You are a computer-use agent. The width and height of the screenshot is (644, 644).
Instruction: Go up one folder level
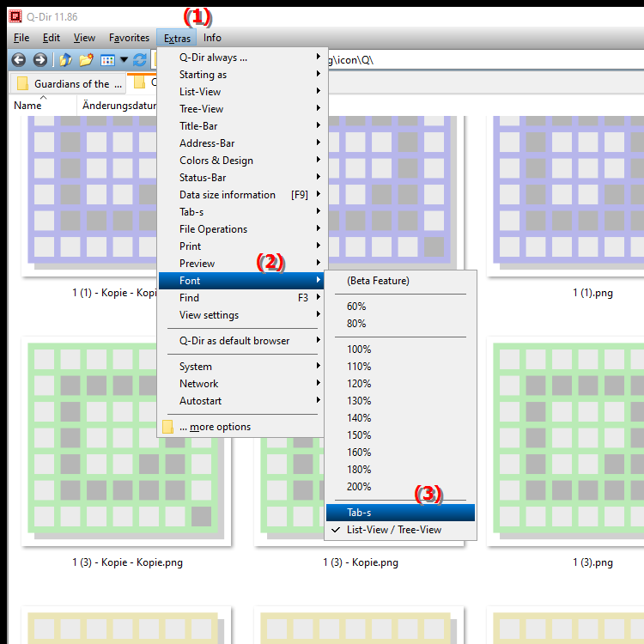(65, 60)
